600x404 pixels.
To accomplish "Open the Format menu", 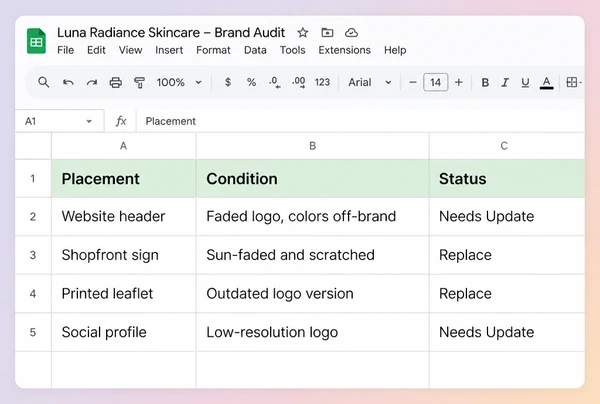I will tap(213, 50).
